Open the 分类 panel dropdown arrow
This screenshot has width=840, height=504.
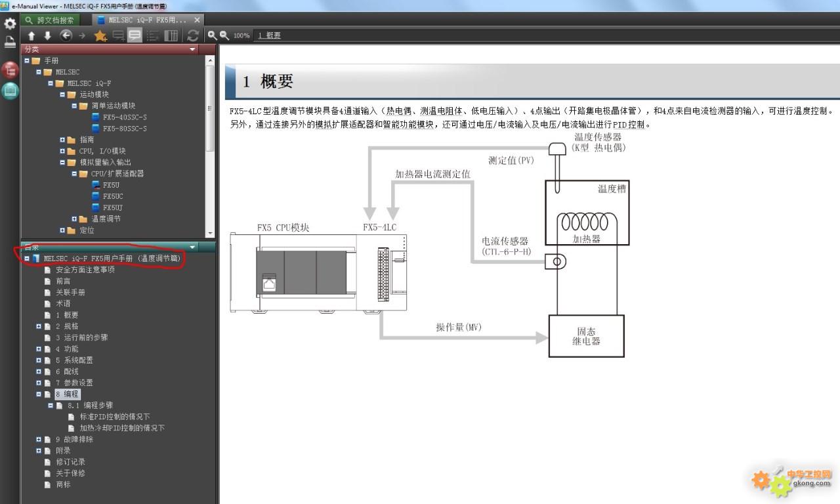pos(192,49)
